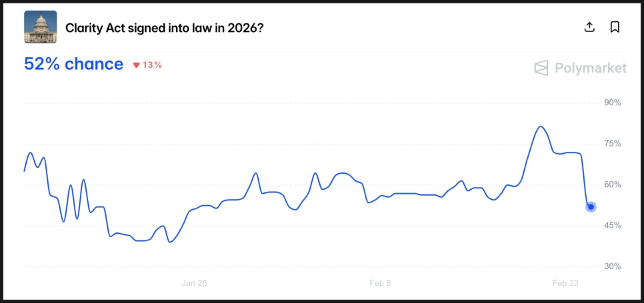Click the 75% axis label
Image resolution: width=644 pixels, height=303 pixels.
coord(612,144)
